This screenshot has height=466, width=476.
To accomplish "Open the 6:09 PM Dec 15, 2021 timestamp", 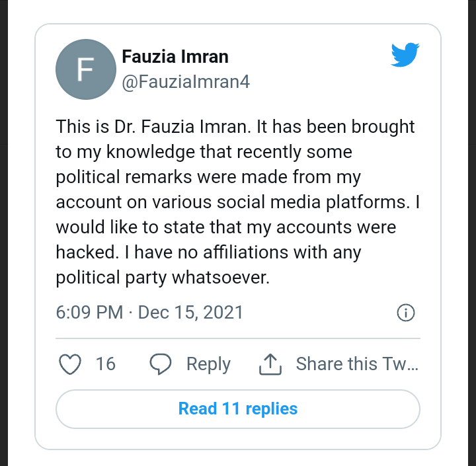I will 150,312.
